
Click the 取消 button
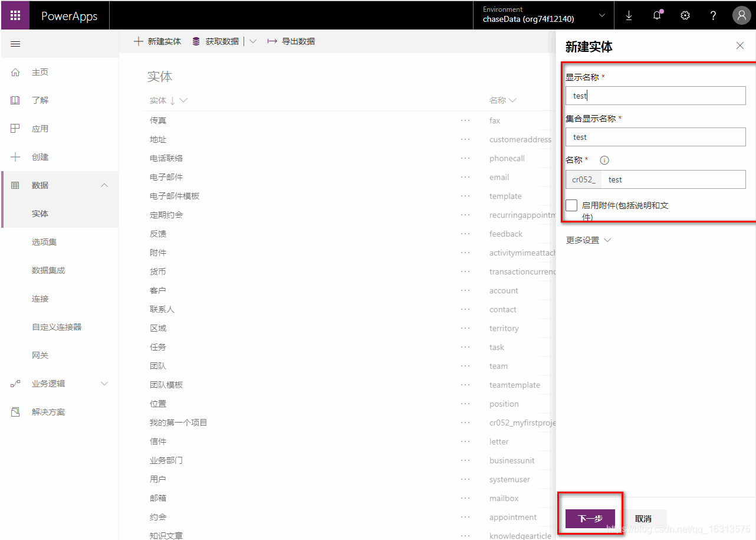pyautogui.click(x=643, y=519)
